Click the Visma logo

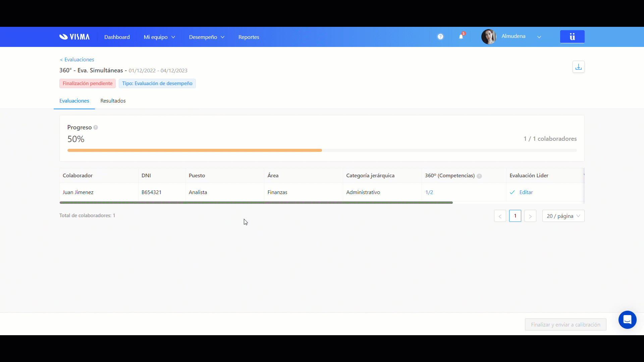[x=74, y=37]
